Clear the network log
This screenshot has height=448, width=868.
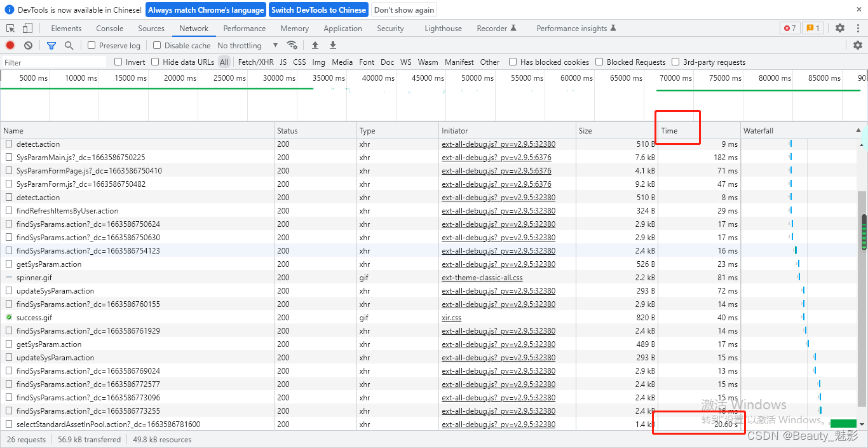coord(29,46)
